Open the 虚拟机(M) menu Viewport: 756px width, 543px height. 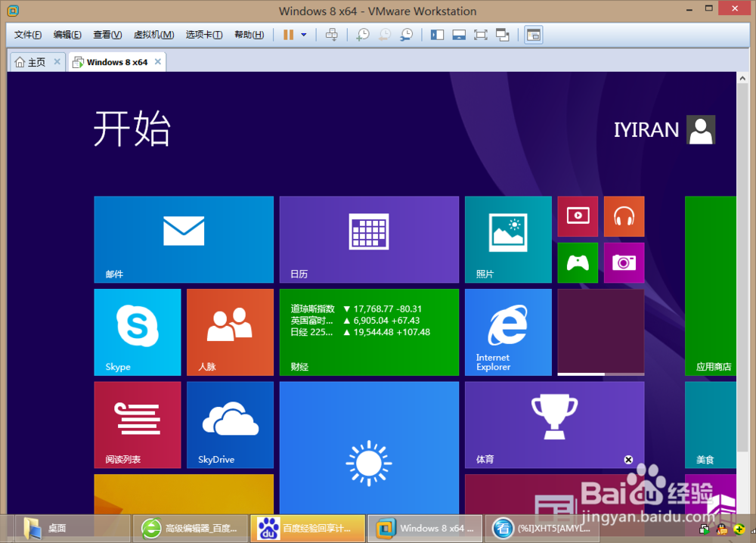click(153, 35)
